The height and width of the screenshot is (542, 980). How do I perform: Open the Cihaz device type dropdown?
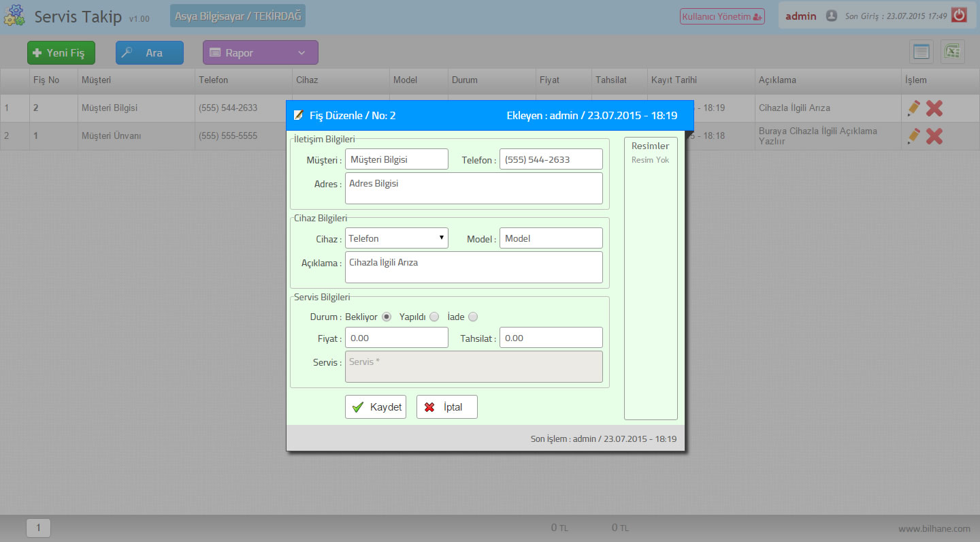pyautogui.click(x=396, y=238)
